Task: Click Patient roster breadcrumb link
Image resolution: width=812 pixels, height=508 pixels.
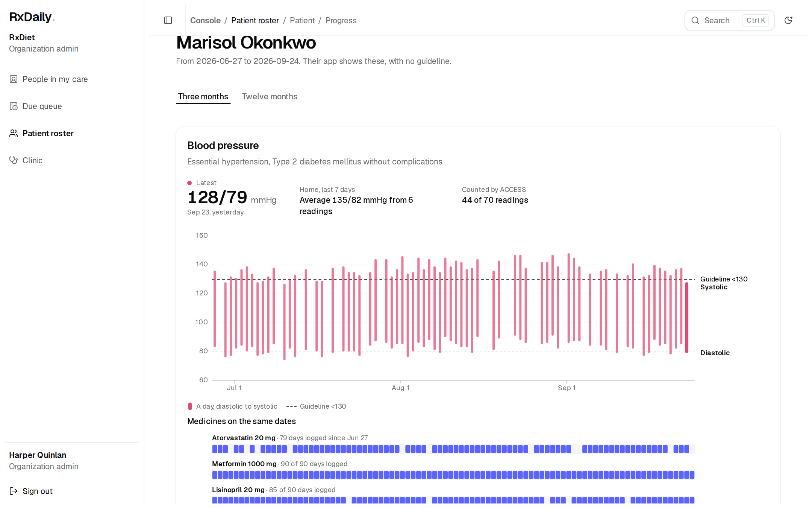Action: click(255, 20)
